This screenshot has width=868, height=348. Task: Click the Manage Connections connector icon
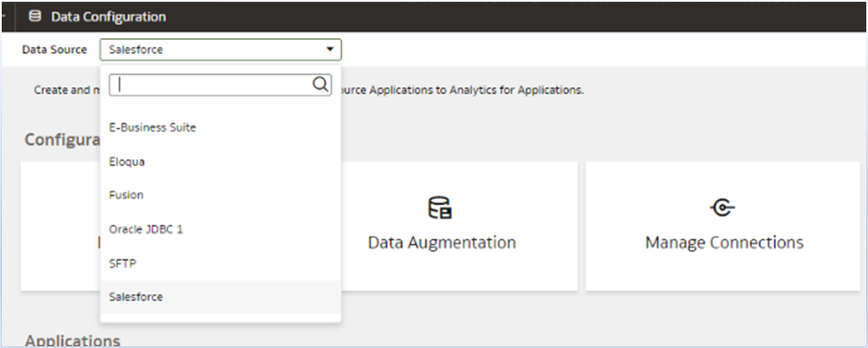point(723,208)
